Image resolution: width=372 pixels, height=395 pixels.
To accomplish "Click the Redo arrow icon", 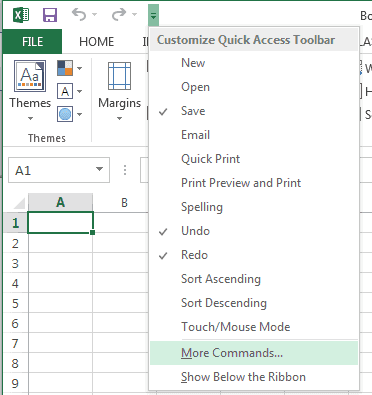I will [x=119, y=14].
